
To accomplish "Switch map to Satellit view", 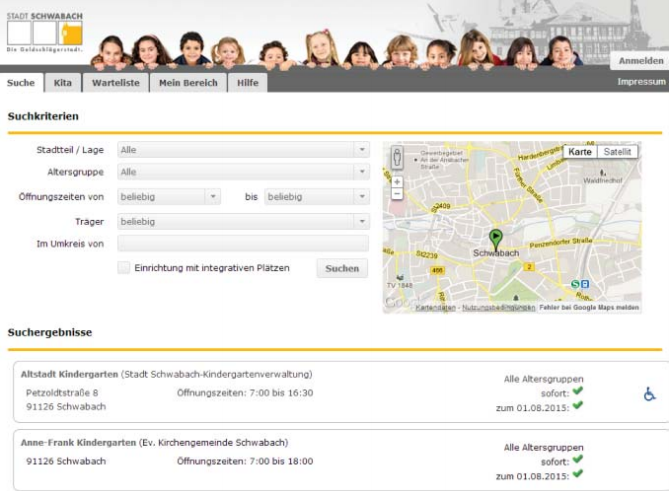I will (x=617, y=152).
